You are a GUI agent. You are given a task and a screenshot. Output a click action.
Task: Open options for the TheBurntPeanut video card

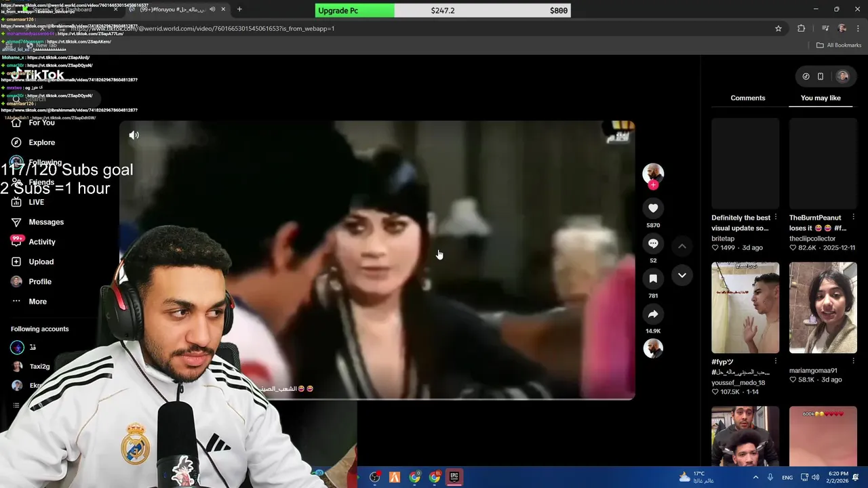(x=853, y=218)
